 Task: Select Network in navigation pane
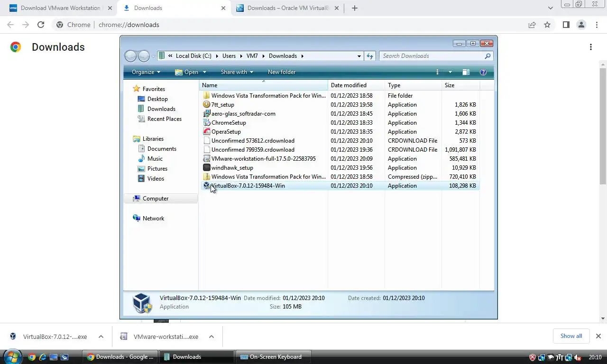pos(153,218)
